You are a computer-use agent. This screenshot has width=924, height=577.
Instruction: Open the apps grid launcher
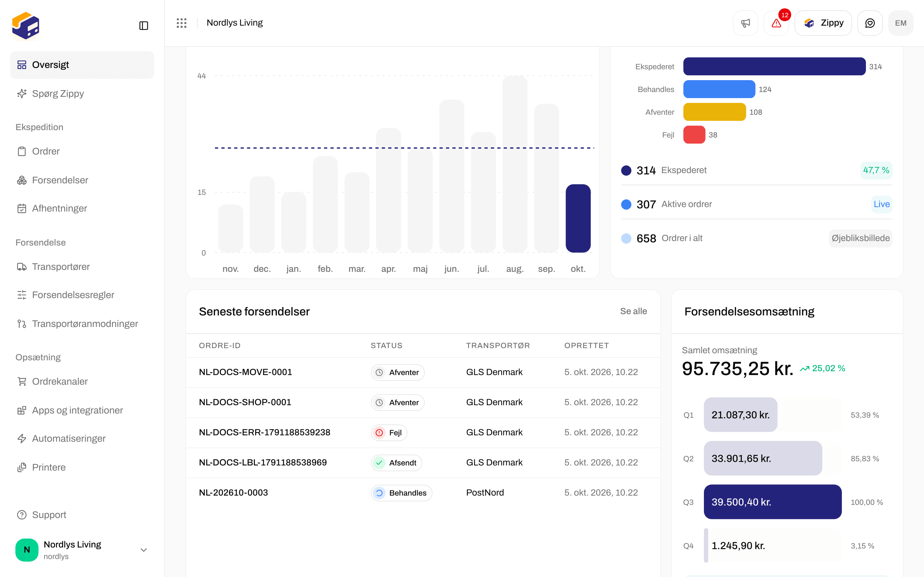point(181,23)
